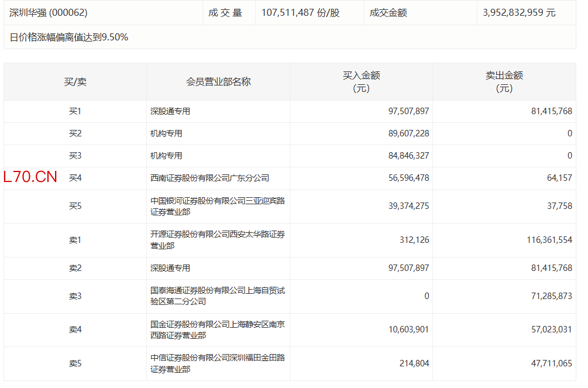Open 国金证券上海静安区南京西路营业部 entry
Image resolution: width=588 pixels, height=388 pixels.
point(217,329)
